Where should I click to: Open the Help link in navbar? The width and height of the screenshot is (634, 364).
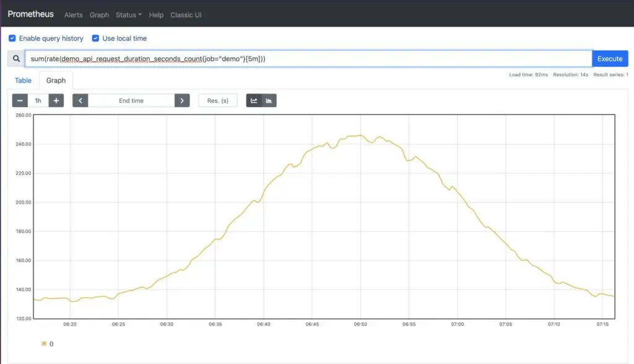156,15
